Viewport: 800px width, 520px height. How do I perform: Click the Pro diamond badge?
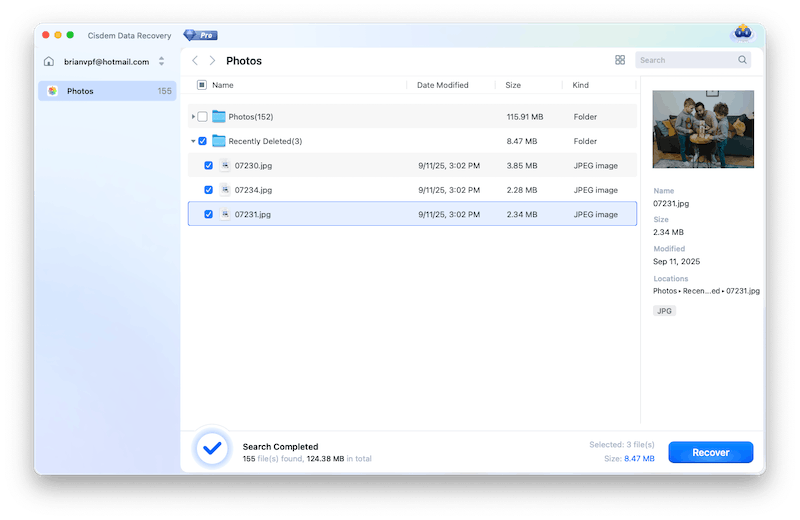[201, 35]
